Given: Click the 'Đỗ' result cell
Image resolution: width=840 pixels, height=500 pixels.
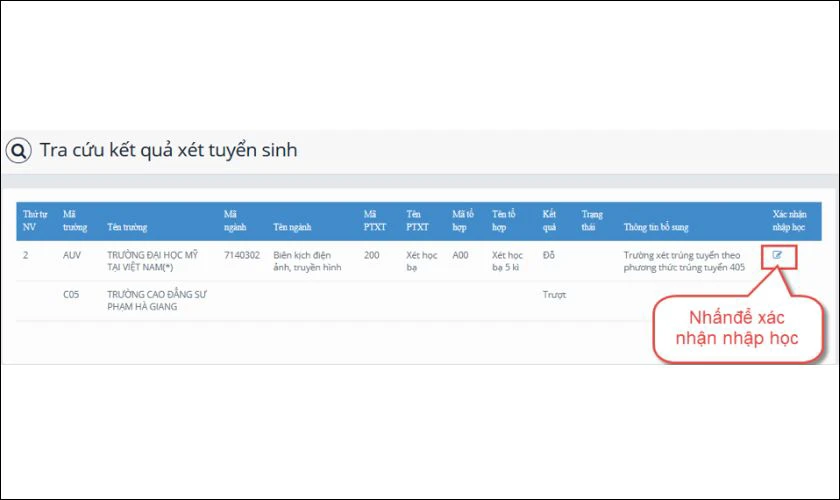Looking at the screenshot, I should pyautogui.click(x=548, y=255).
